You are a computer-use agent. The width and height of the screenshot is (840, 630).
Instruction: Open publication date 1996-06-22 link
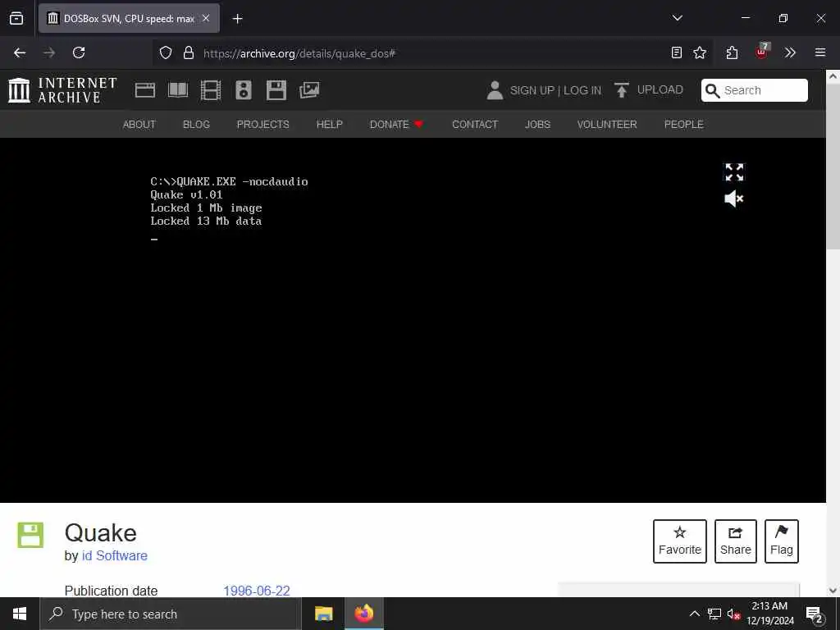257,591
